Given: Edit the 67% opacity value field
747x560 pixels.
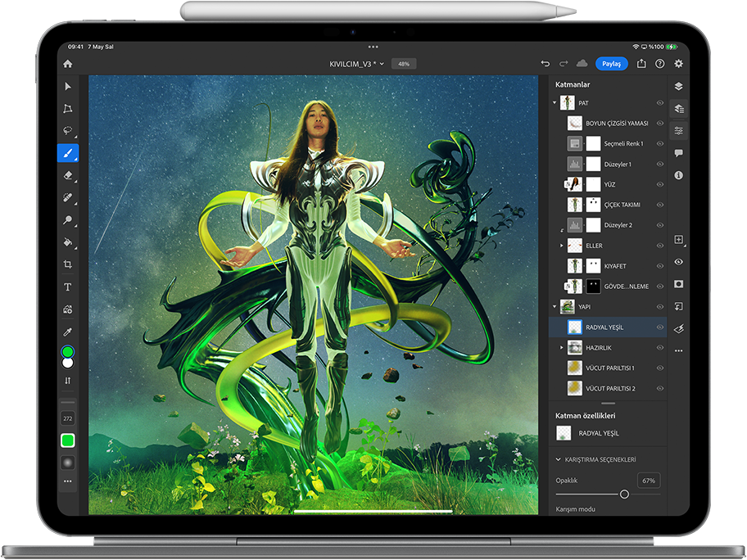Looking at the screenshot, I should (649, 481).
